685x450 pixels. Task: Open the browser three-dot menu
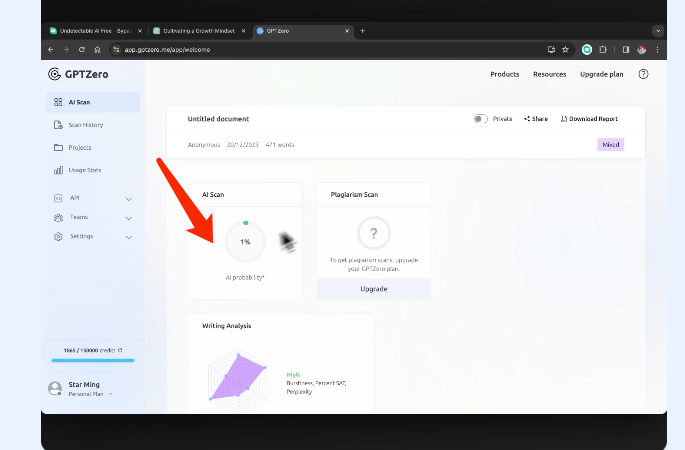657,50
